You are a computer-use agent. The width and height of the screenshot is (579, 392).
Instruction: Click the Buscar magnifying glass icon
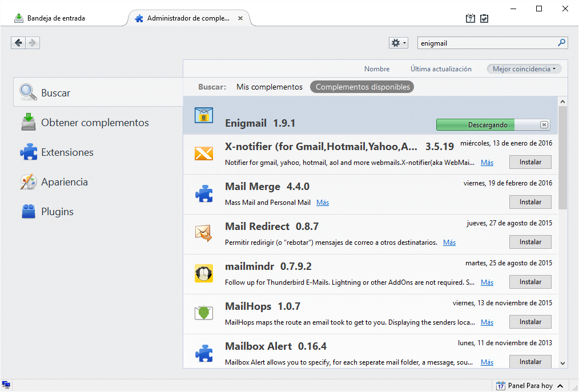click(28, 92)
